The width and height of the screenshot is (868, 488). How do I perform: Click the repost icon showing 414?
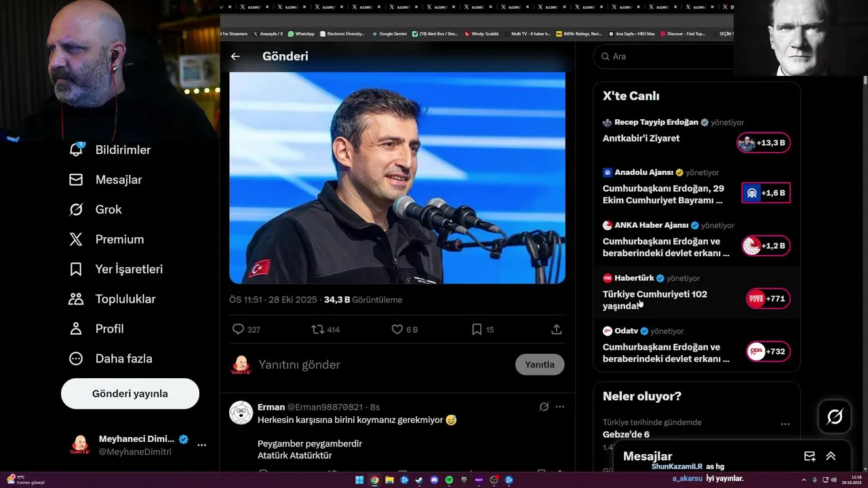pos(317,329)
